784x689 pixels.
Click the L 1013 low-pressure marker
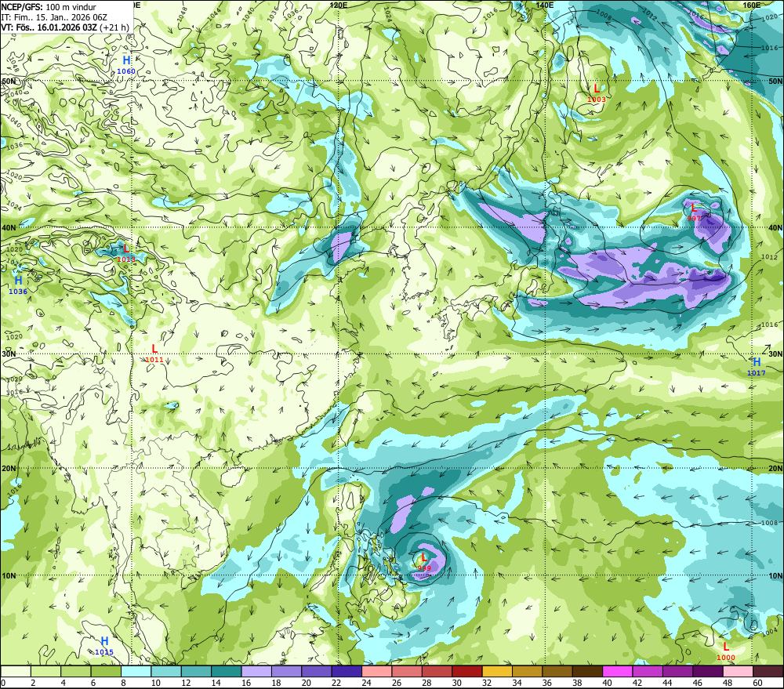(x=126, y=253)
